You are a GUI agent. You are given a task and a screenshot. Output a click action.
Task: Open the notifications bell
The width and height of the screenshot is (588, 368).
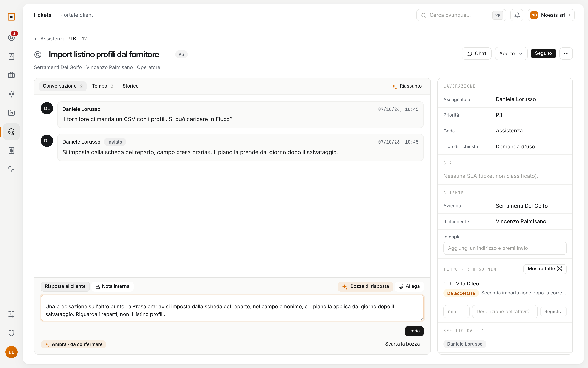click(517, 15)
